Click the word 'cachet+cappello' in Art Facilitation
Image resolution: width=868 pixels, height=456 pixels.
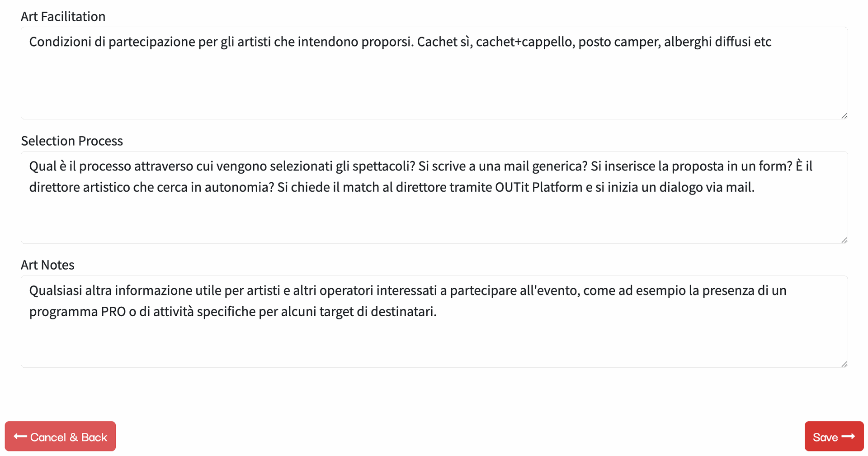(524, 42)
